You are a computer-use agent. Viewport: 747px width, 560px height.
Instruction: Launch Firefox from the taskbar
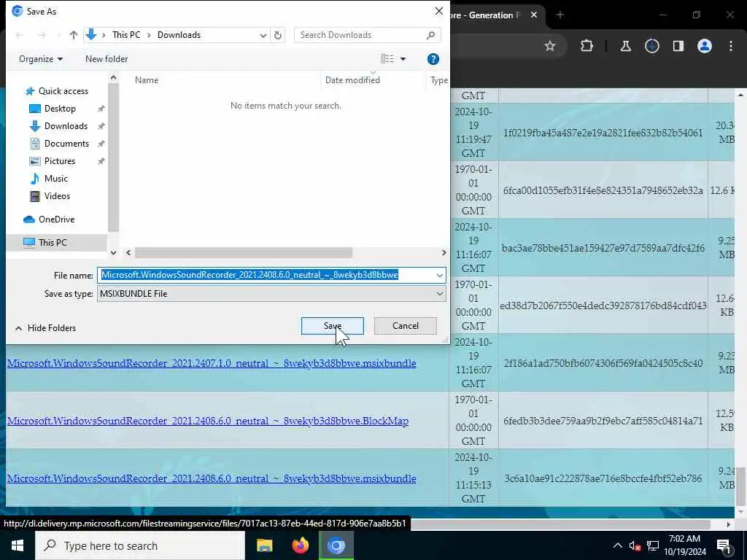[x=300, y=545]
